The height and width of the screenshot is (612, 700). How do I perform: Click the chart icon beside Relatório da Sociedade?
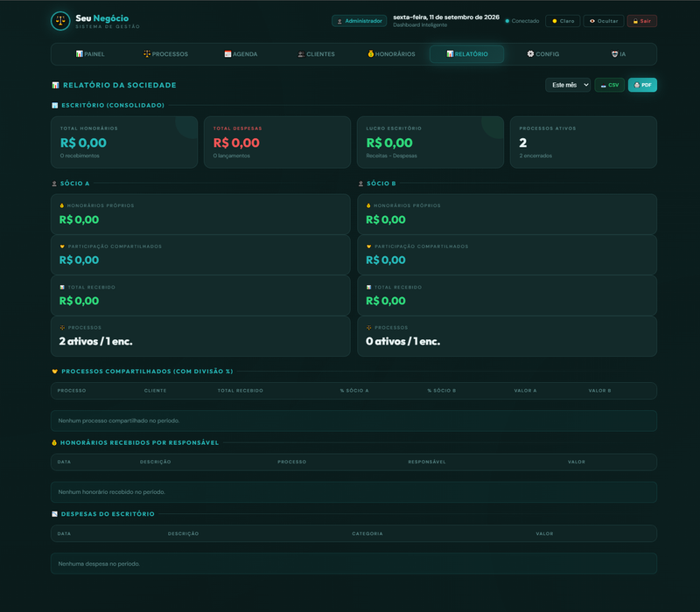coord(55,85)
